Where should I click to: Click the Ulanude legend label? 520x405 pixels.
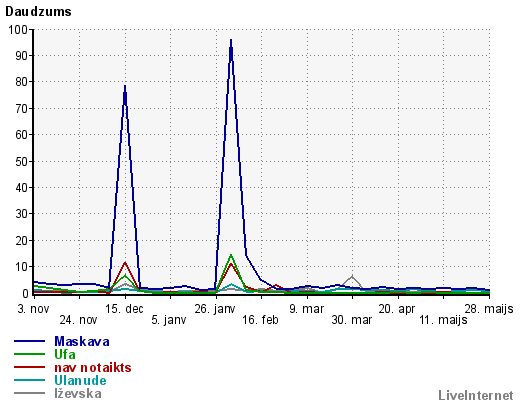[80, 380]
